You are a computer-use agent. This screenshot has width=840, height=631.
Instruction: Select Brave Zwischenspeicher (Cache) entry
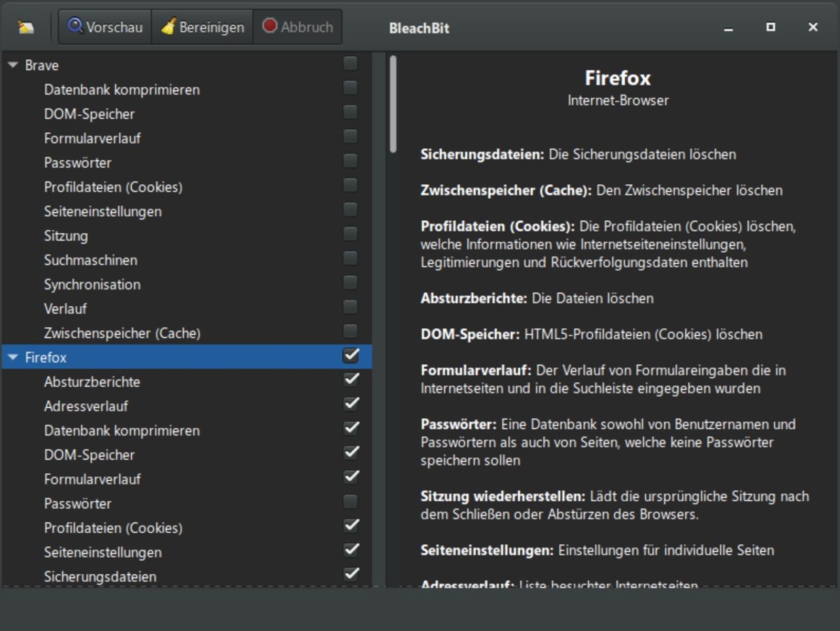point(122,333)
